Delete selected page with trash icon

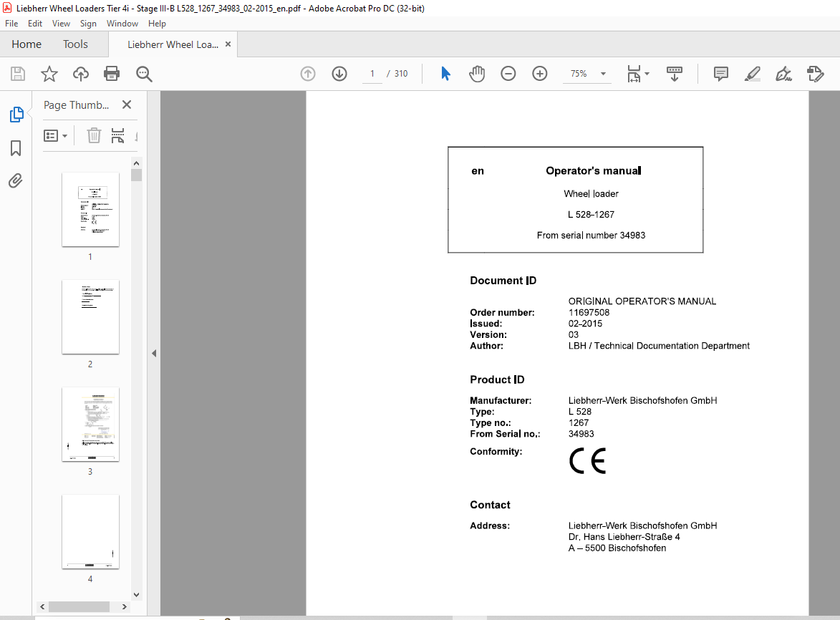click(94, 135)
